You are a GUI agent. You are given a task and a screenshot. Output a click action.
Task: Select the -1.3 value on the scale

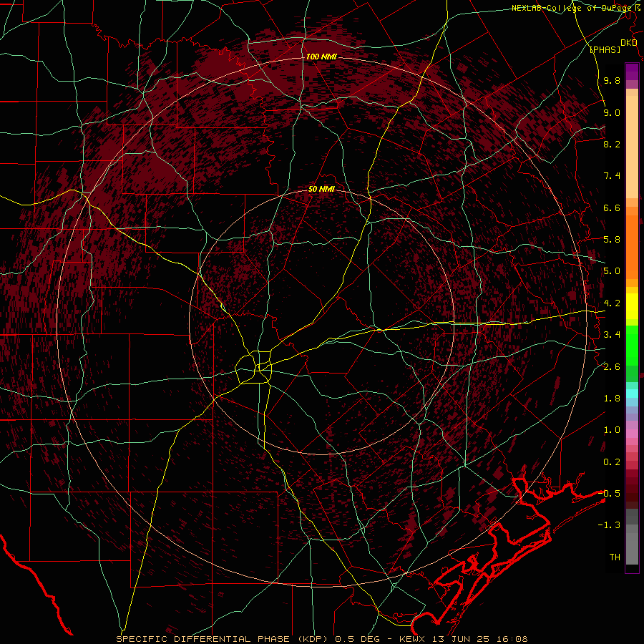[609, 525]
